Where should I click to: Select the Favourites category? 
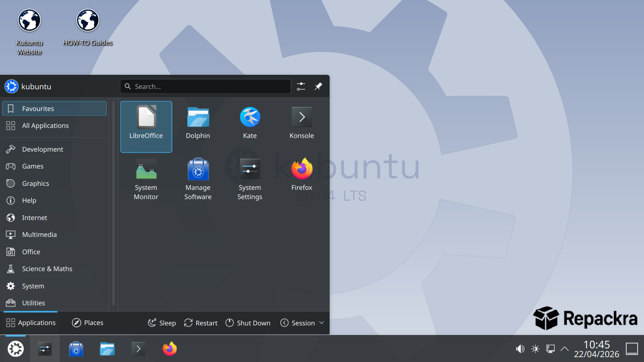pos(54,109)
